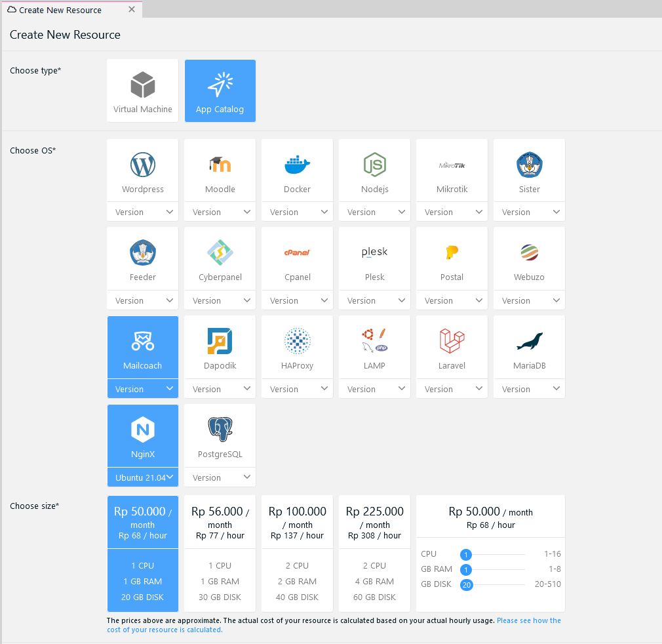The width and height of the screenshot is (662, 644).
Task: Open the Version dropdown under Moodle
Action: point(220,212)
